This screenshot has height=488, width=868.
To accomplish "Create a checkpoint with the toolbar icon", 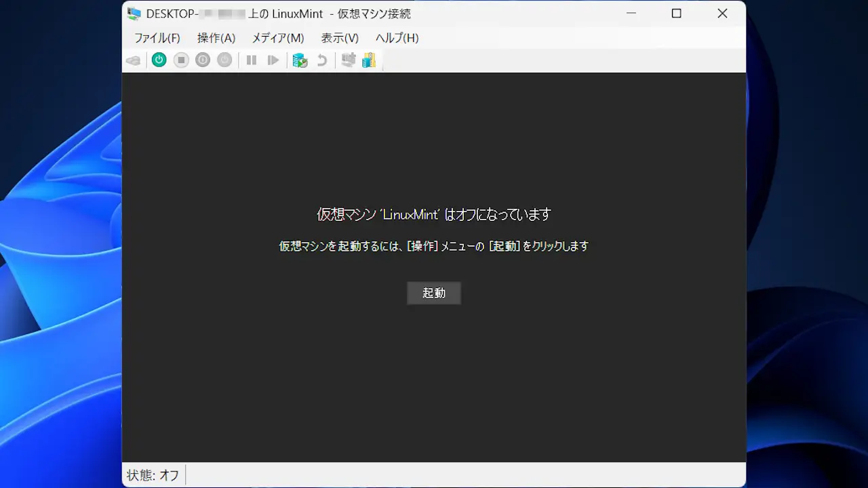I will [x=300, y=60].
